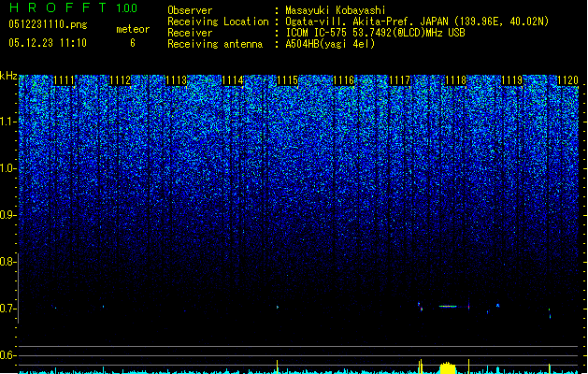Screen dimensions: 588x374
Task: Select the version number 1.0.0
Action: 126,8
